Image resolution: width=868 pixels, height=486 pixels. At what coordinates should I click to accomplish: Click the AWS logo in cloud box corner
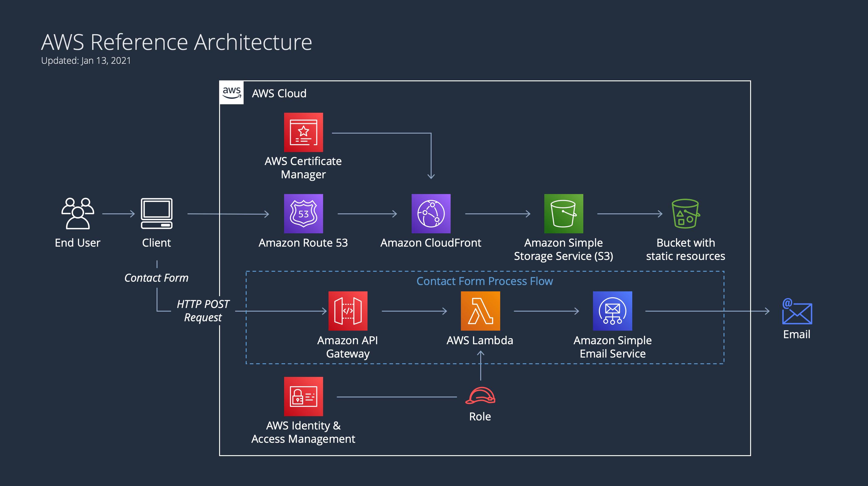pos(232,93)
